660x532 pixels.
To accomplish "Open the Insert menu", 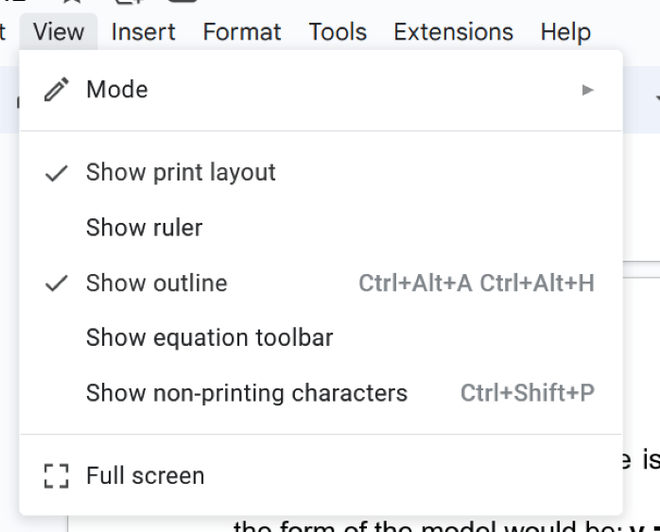I will point(143,32).
